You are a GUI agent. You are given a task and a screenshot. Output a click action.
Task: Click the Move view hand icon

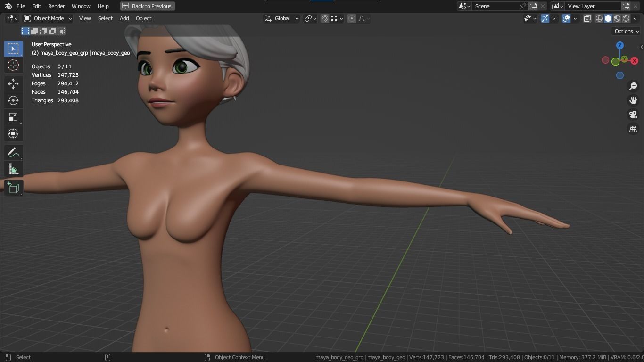coord(633,100)
